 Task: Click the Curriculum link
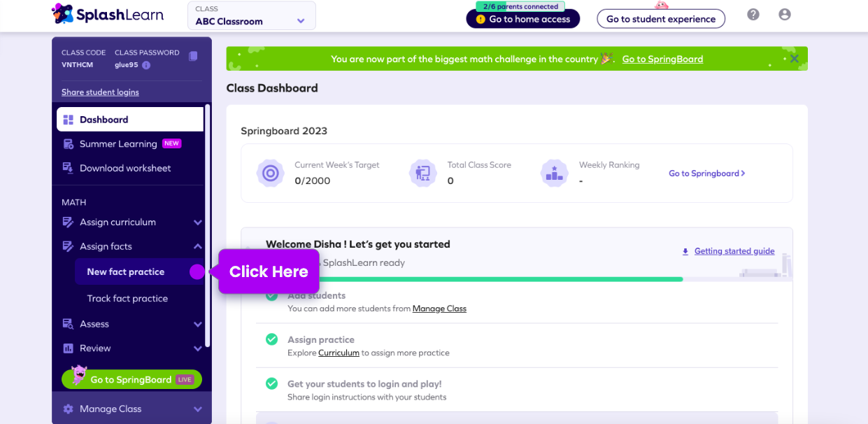point(339,353)
